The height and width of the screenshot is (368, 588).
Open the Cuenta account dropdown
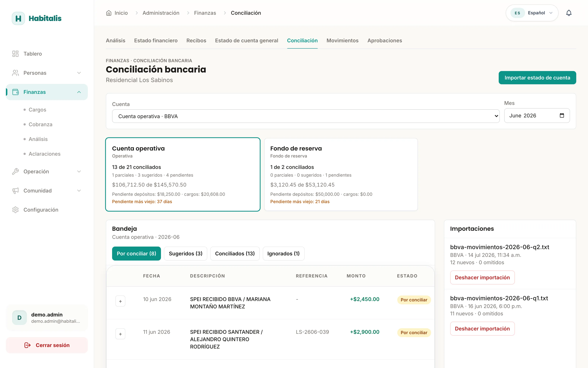point(306,116)
